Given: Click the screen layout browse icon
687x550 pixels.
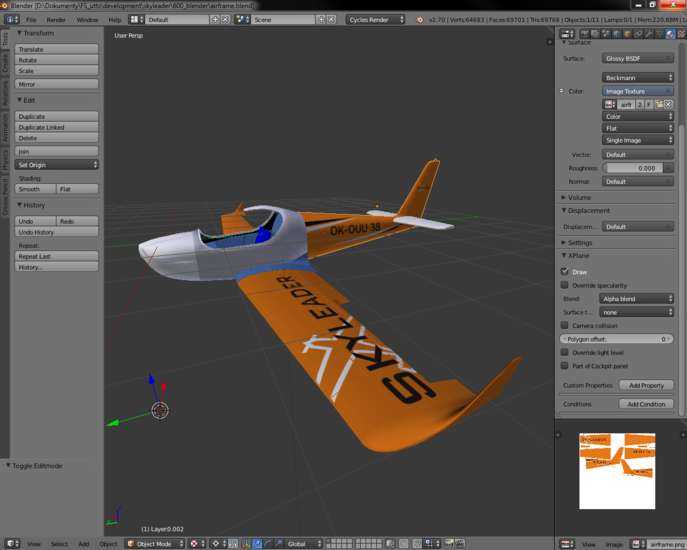Looking at the screenshot, I should click(x=136, y=20).
